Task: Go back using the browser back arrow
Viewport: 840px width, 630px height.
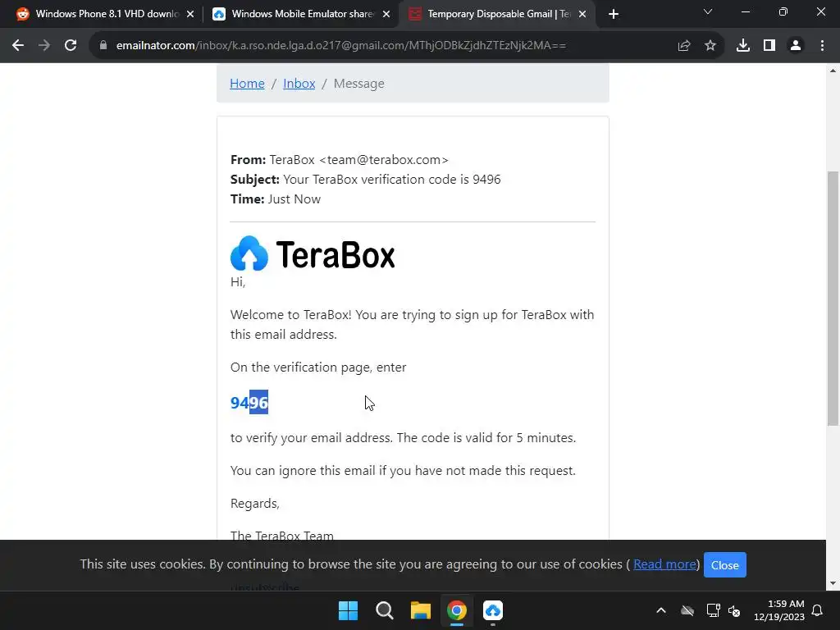Action: click(x=18, y=46)
